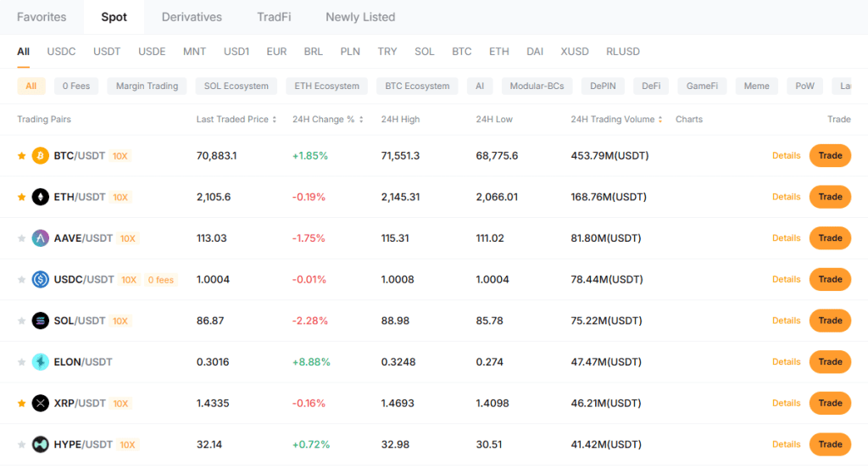Click the USDC coin icon
The height and width of the screenshot is (469, 868).
pos(41,280)
